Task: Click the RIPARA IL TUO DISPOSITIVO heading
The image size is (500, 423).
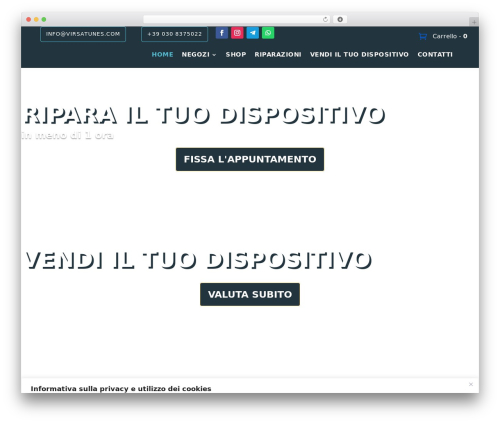Action: tap(205, 115)
